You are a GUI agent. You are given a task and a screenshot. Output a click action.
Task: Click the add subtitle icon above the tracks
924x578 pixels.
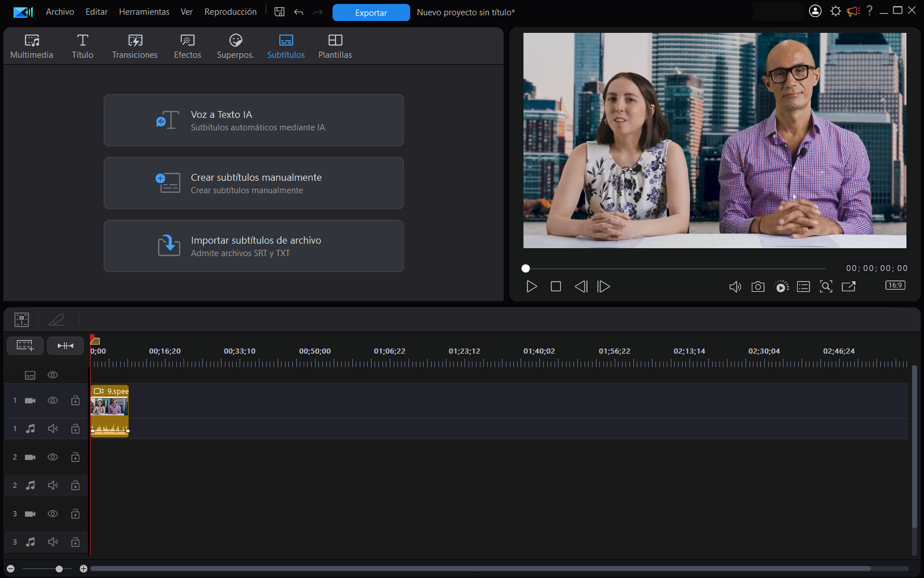[25, 345]
